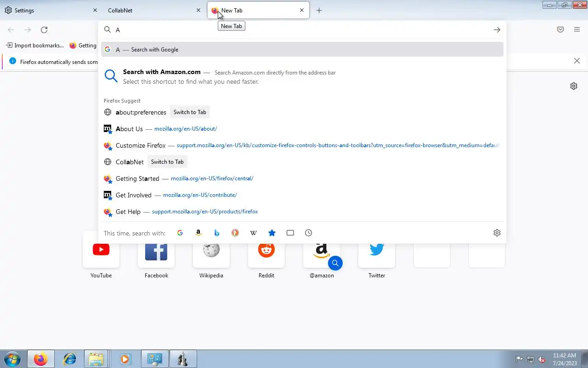Open the Firefox application menu
Screen dimensions: 588x368
tap(577, 29)
